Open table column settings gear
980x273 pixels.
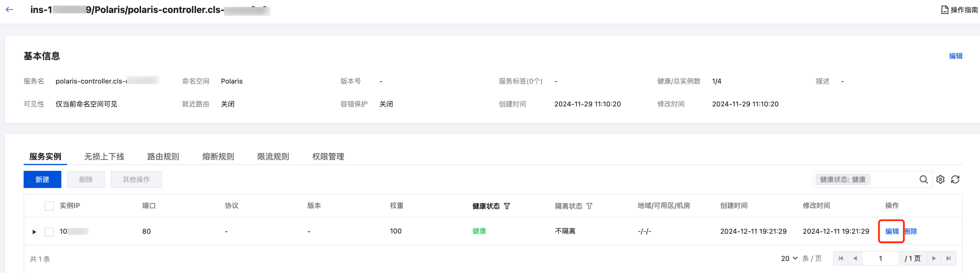tap(941, 180)
